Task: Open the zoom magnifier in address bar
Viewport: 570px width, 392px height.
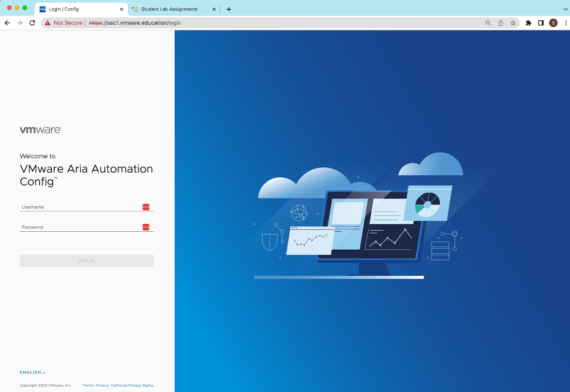Action: (488, 23)
